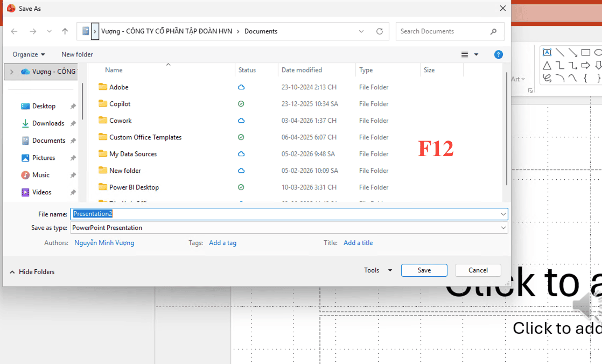This screenshot has width=602, height=364.
Task: Select the straight Line shape in PowerPoint
Action: 560,52
